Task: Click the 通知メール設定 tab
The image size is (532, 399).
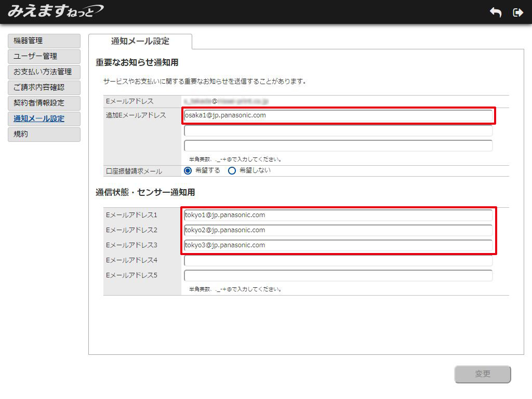Action: pos(140,42)
